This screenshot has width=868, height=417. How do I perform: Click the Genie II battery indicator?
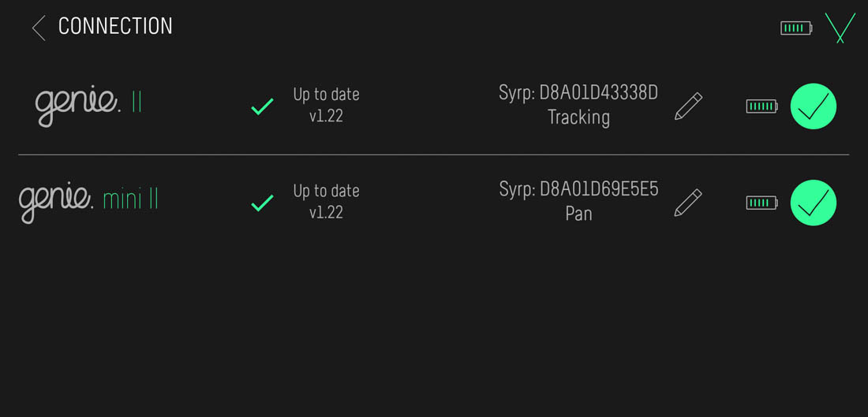[x=761, y=106]
